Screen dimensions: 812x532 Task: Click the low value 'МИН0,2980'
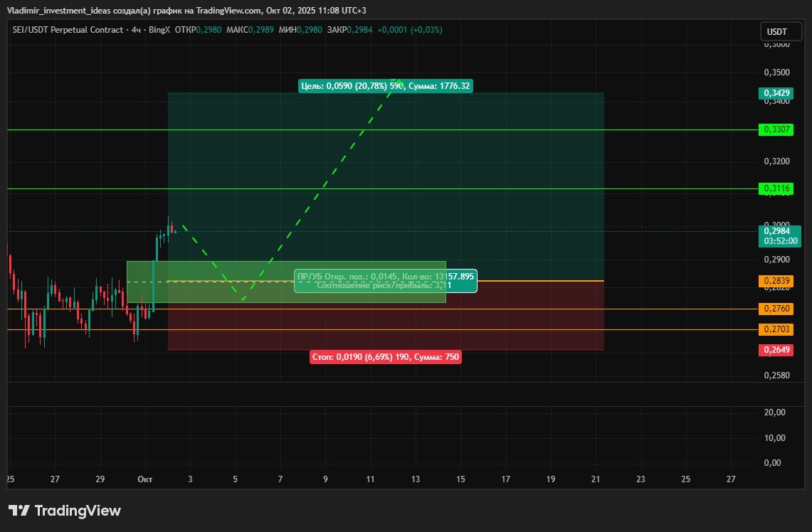tap(300, 30)
